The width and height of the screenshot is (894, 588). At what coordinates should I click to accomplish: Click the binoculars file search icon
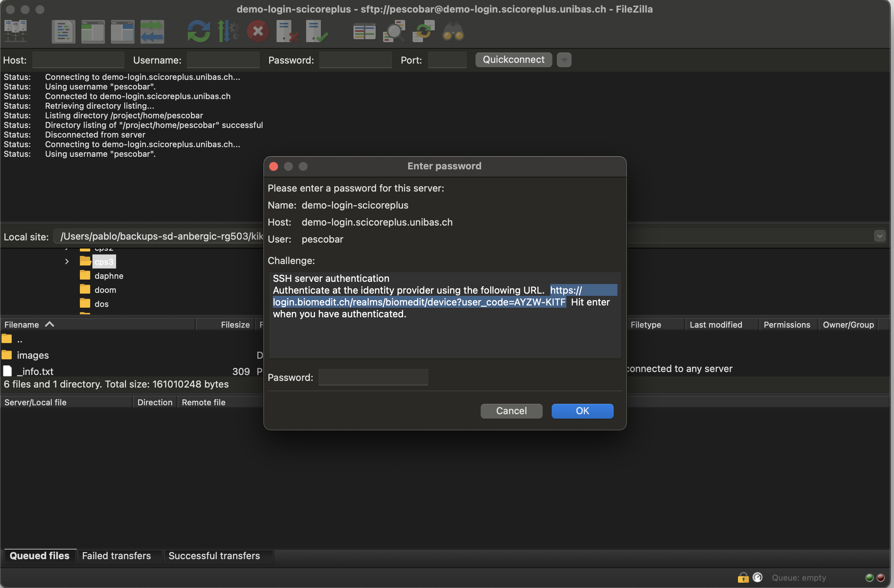[453, 31]
